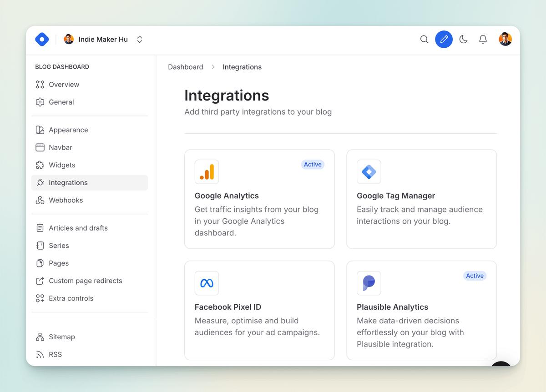This screenshot has height=392, width=546.
Task: Select Webhooks in the sidebar
Action: point(66,200)
